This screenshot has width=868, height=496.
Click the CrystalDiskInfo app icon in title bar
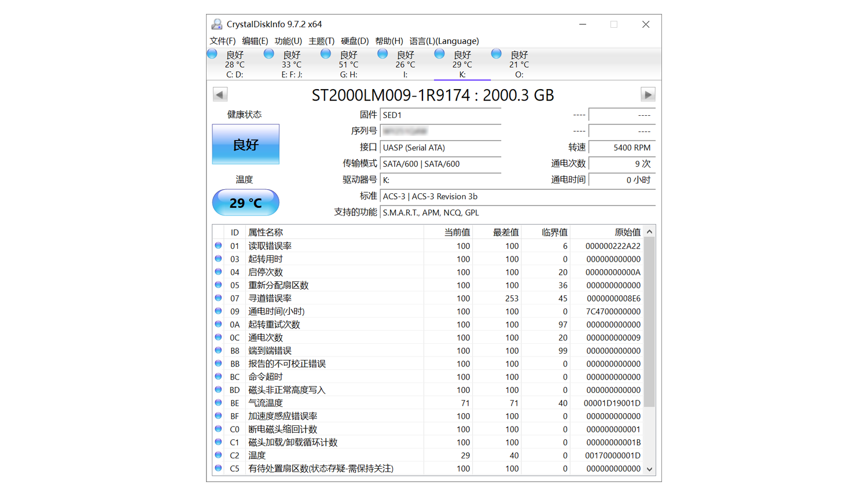[217, 24]
